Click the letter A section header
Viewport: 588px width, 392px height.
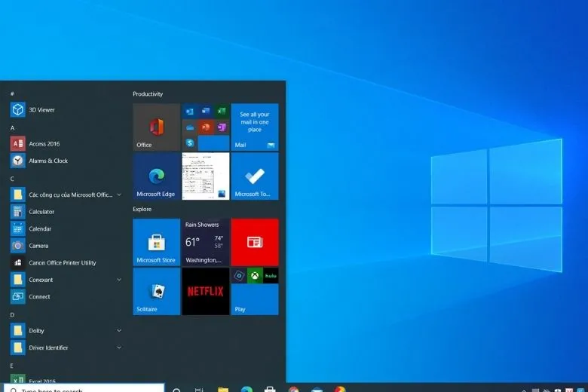point(12,127)
